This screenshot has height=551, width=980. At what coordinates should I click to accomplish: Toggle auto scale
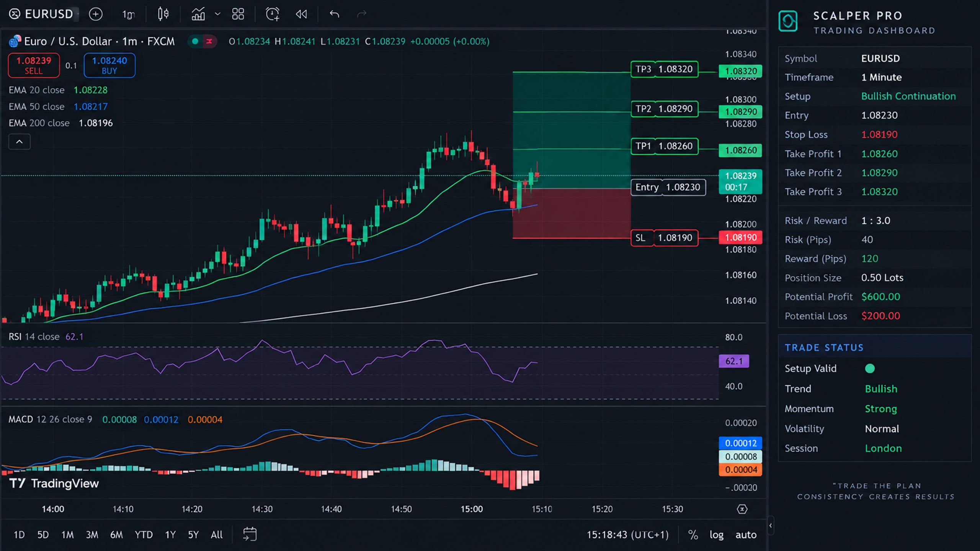(746, 535)
